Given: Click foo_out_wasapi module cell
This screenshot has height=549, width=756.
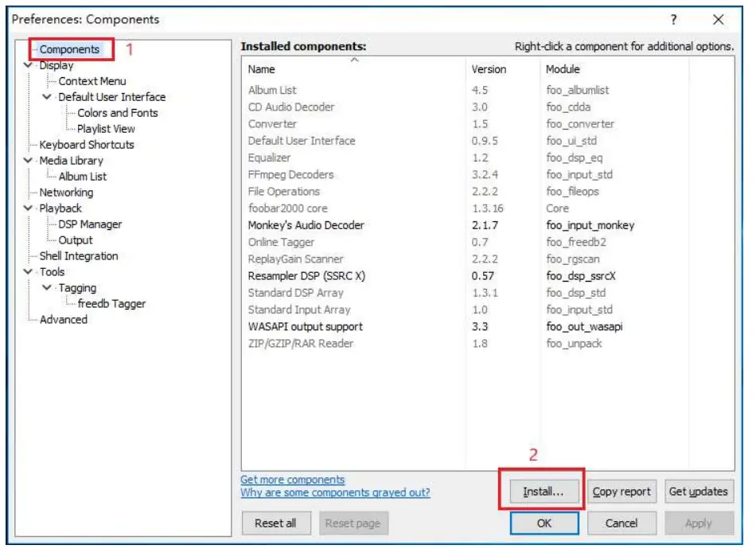Looking at the screenshot, I should point(584,326).
